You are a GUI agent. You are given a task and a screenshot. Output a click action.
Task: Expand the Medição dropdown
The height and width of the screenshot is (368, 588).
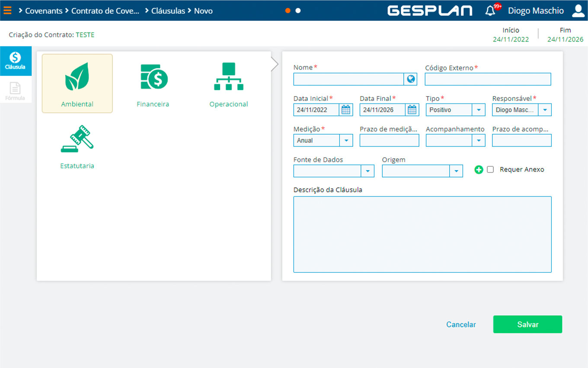(346, 141)
